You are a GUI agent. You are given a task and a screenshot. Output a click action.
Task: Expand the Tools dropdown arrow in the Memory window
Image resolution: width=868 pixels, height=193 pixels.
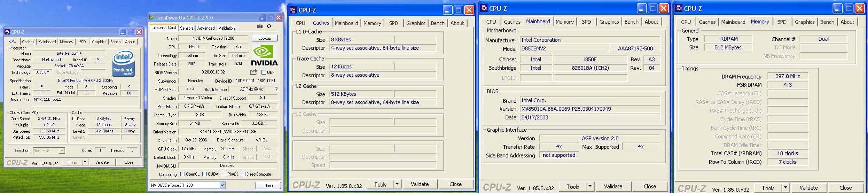click(785, 188)
